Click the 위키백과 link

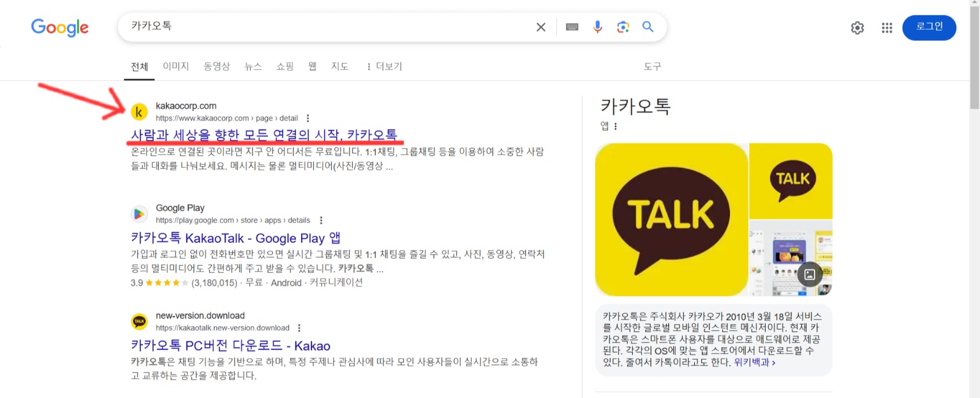click(x=755, y=362)
